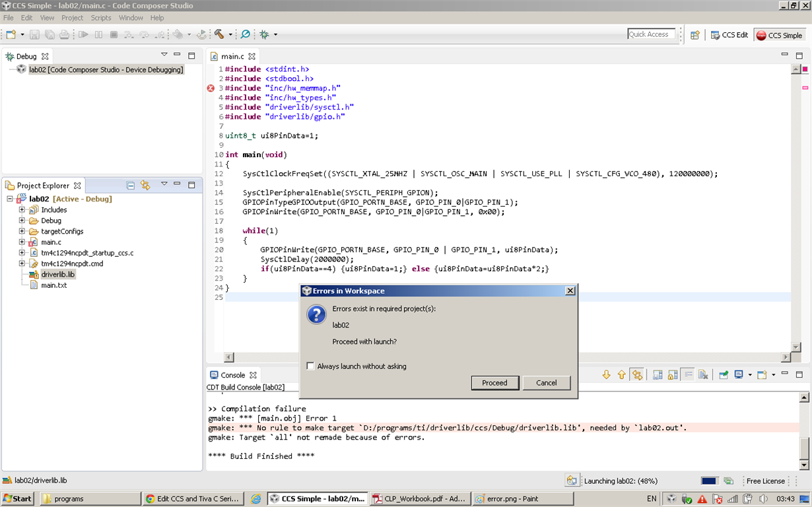The image size is (812, 507).
Task: Click the editor horizontal scrollbar right arrow
Action: coord(786,357)
